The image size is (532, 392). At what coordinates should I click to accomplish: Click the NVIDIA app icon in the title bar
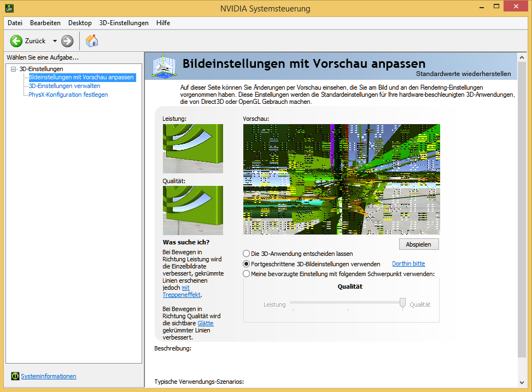pyautogui.click(x=9, y=8)
